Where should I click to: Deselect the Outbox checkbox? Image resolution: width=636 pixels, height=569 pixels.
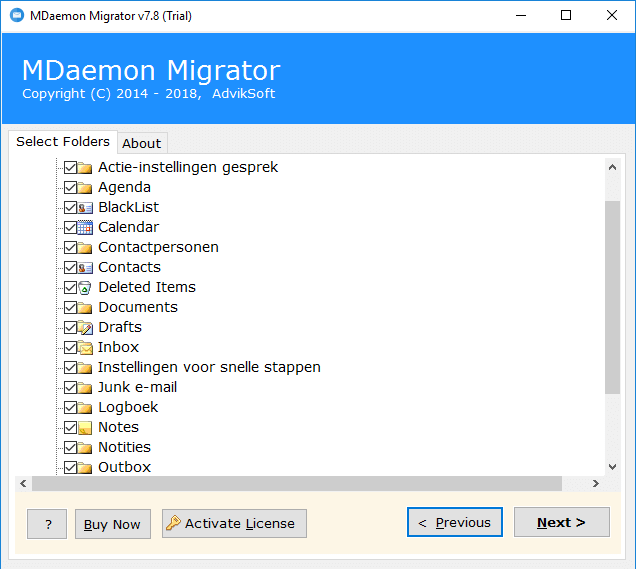(71, 467)
